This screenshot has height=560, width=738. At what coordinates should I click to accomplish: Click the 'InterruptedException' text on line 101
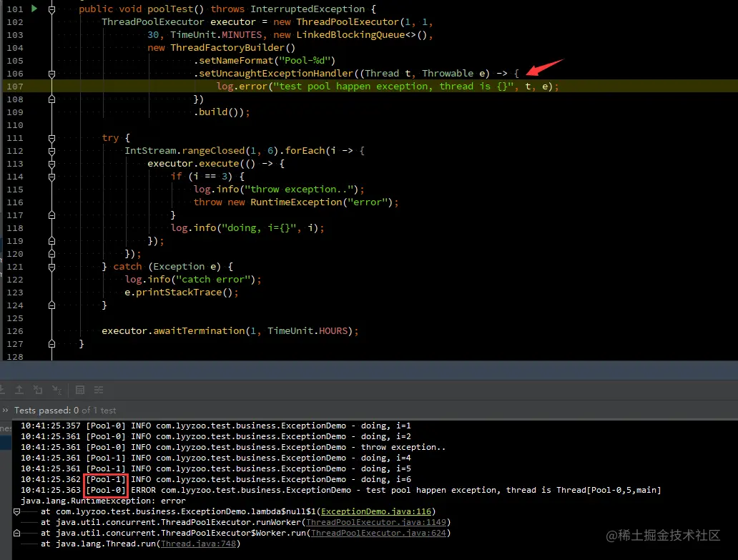tap(307, 9)
